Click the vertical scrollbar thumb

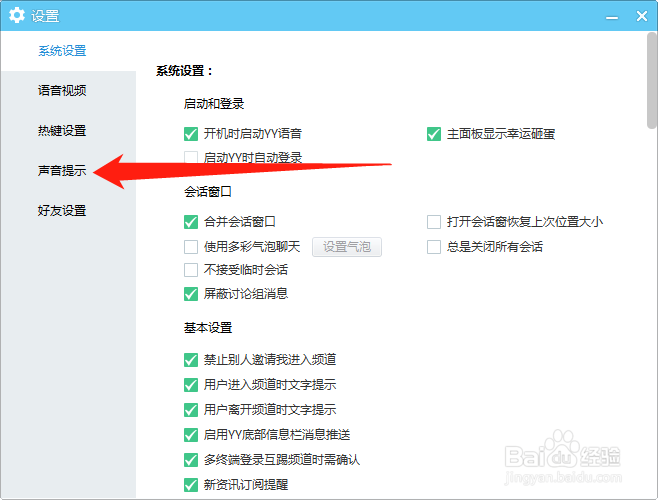click(651, 80)
